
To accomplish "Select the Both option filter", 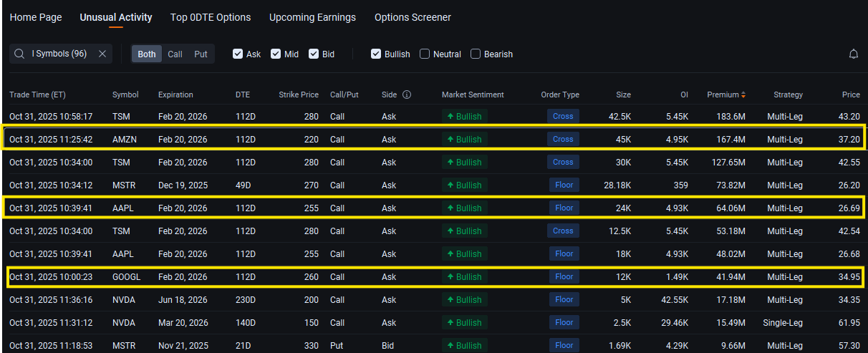I will click(x=147, y=54).
